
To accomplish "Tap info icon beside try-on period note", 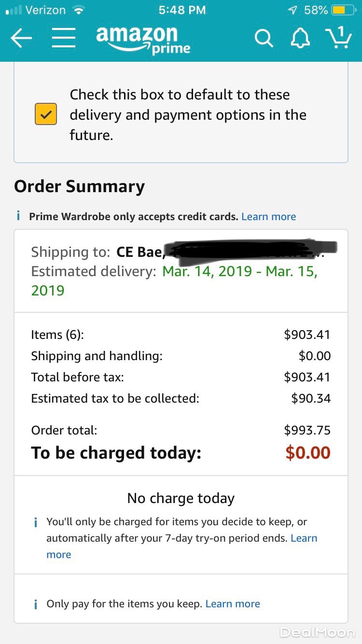I will tap(36, 522).
